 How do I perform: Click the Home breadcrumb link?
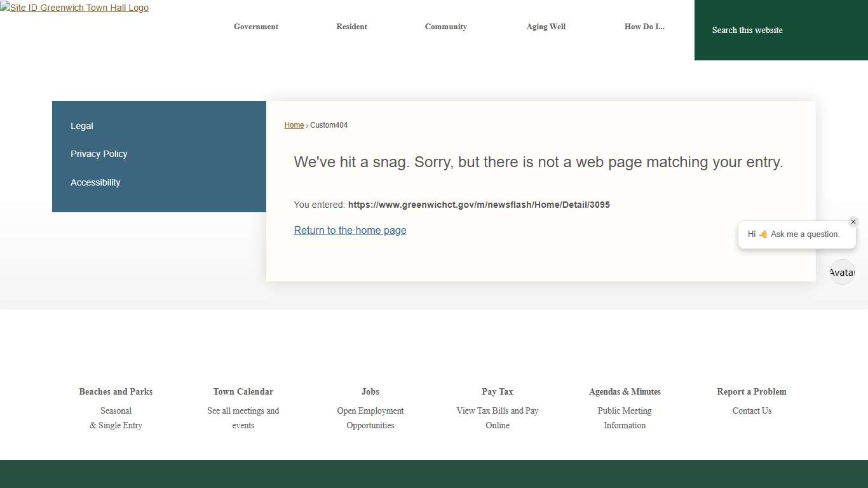(294, 125)
